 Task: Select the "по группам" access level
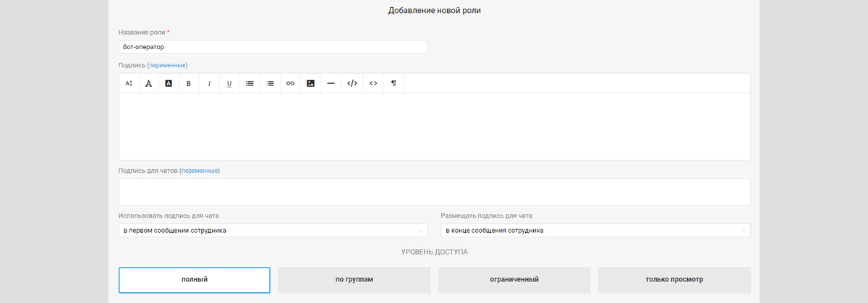click(354, 280)
